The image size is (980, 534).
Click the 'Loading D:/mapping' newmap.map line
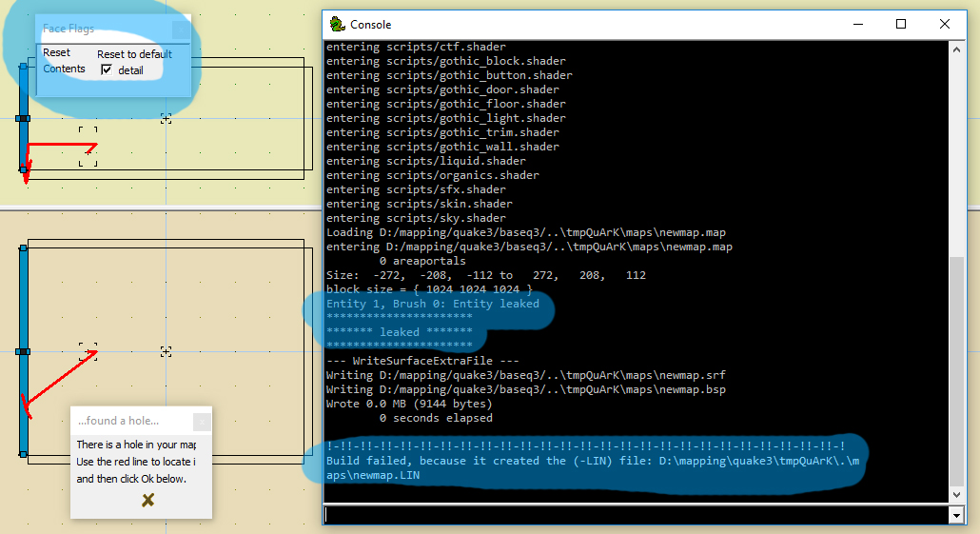point(525,232)
